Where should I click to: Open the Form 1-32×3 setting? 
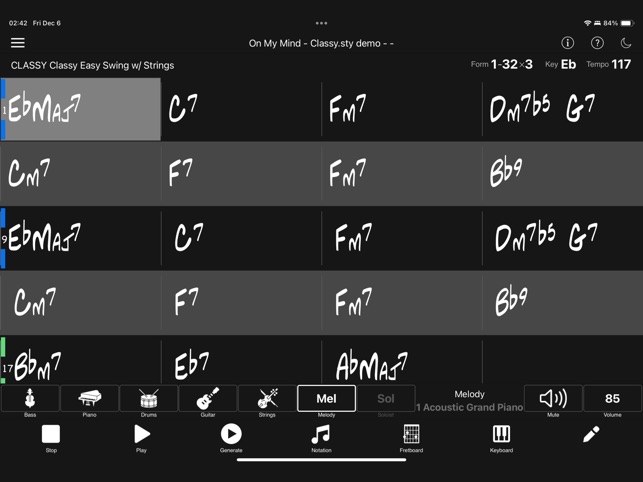502,64
